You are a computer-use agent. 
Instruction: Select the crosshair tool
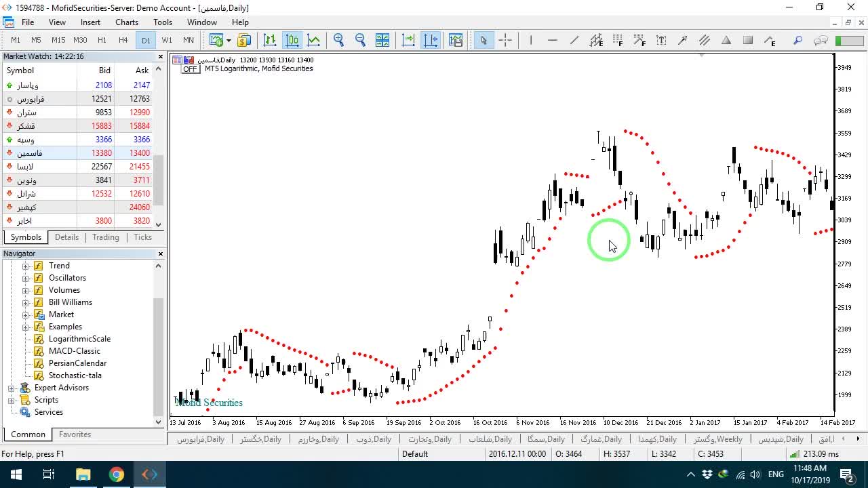click(x=505, y=40)
